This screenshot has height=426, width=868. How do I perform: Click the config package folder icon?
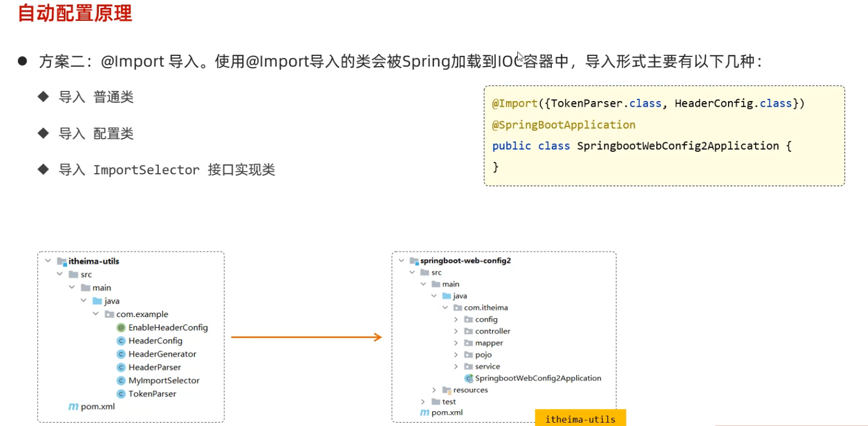(x=469, y=319)
